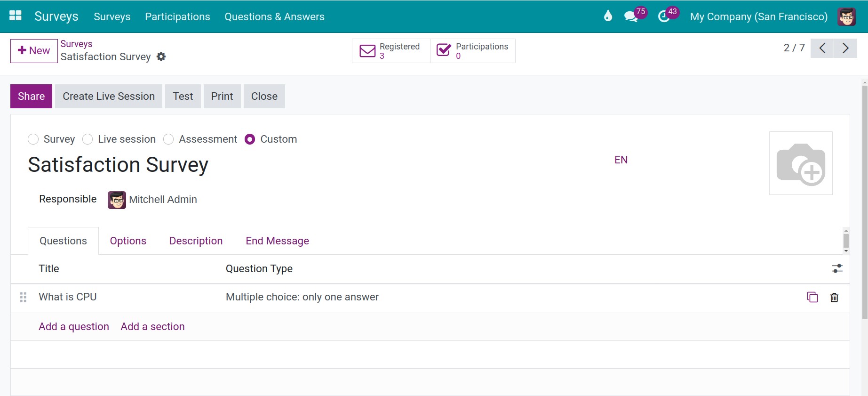This screenshot has width=868, height=396.
Task: Duplicate the What is CPU question
Action: click(x=812, y=297)
